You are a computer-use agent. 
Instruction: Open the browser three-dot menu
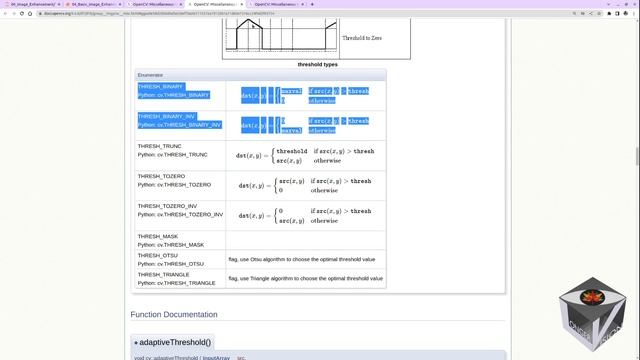pyautogui.click(x=634, y=13)
